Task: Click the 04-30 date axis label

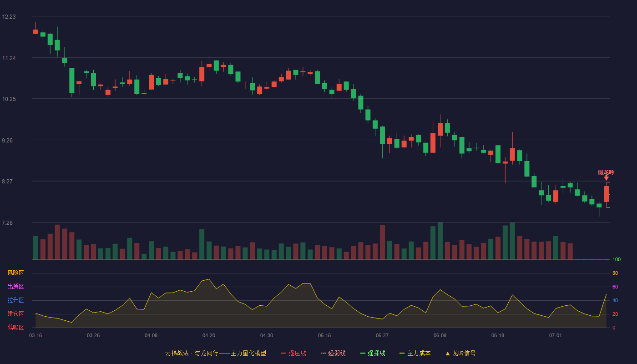Action: point(267,335)
